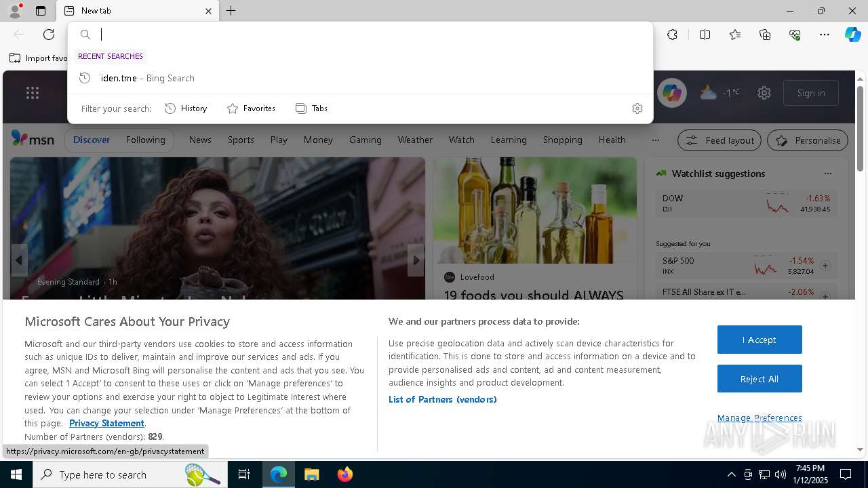Show hidden system tray icons
The height and width of the screenshot is (488, 868).
pyautogui.click(x=731, y=474)
